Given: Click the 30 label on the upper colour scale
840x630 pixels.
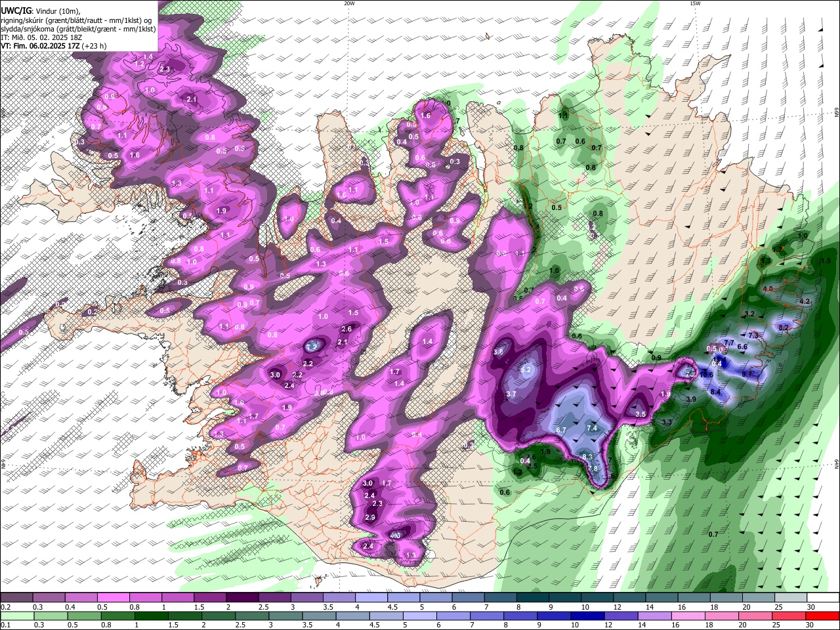Looking at the screenshot, I should (x=810, y=607).
